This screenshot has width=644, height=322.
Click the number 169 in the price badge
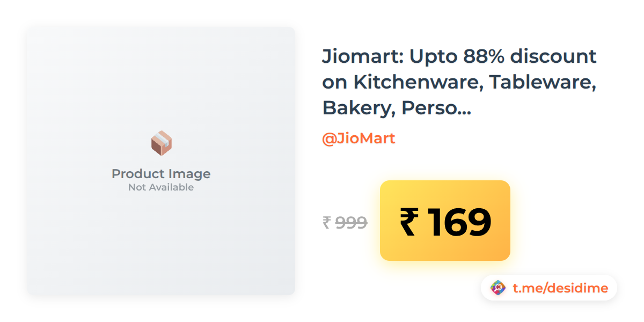[459, 222]
